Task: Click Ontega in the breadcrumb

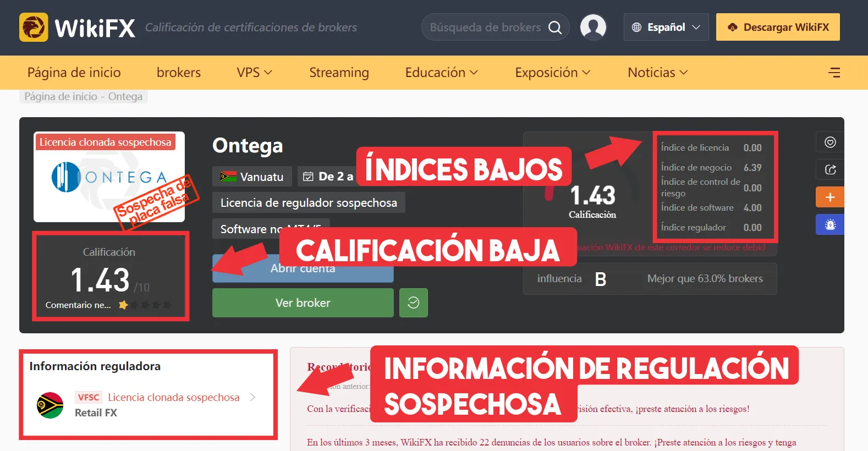Action: tap(125, 97)
